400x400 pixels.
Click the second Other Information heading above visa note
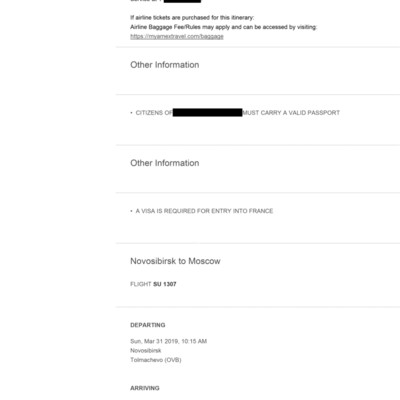[x=165, y=163]
